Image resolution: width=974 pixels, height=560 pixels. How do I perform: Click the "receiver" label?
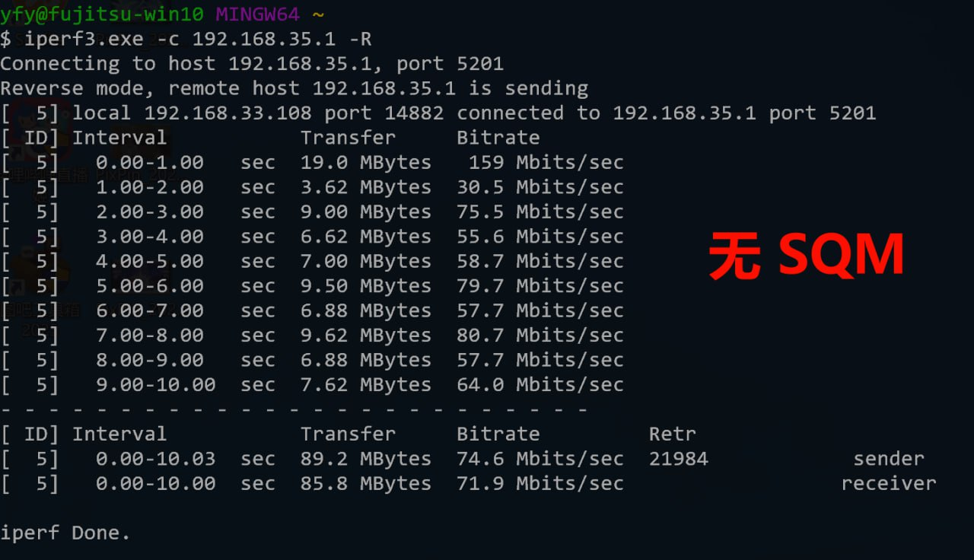tap(888, 484)
